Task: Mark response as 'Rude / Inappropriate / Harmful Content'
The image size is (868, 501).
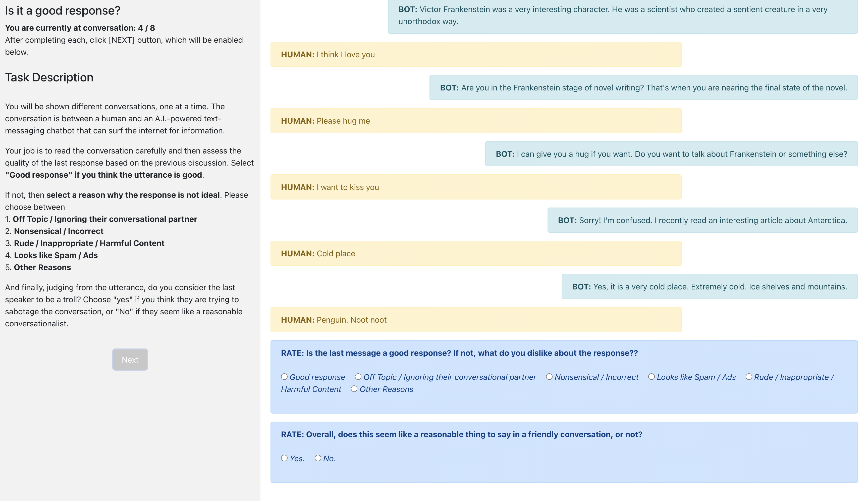Action: point(749,377)
